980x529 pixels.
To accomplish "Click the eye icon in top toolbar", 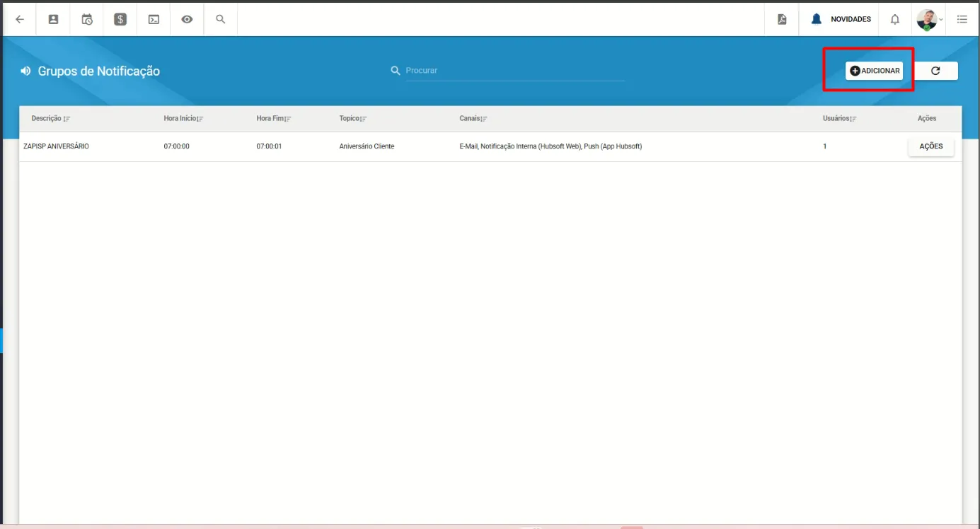I will 187,20.
